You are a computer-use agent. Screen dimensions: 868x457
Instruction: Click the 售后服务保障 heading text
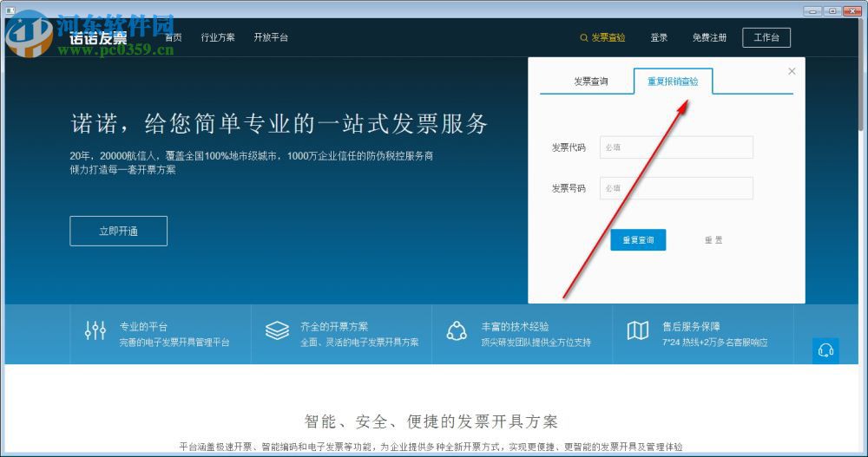tap(691, 326)
